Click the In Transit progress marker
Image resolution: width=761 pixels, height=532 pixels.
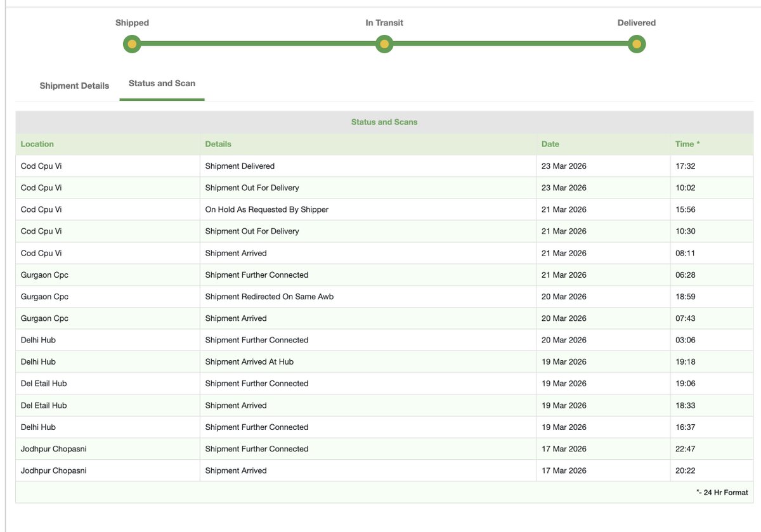(x=384, y=44)
